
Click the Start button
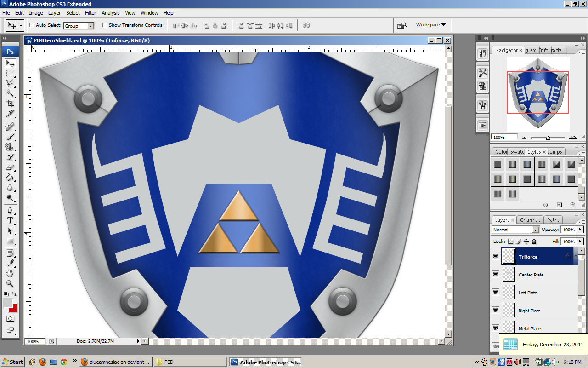coord(13,362)
